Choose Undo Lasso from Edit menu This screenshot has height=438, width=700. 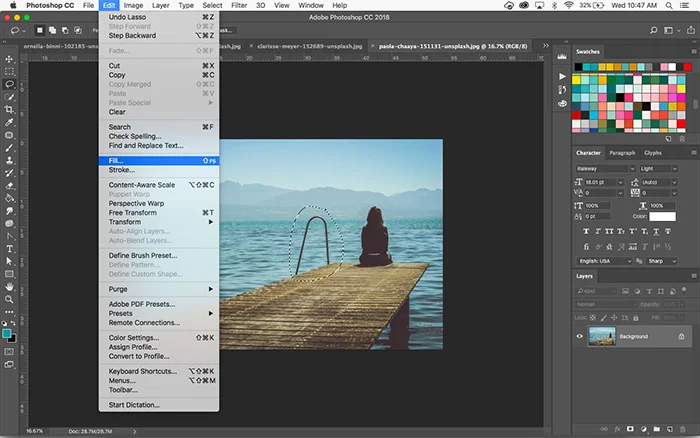159,17
